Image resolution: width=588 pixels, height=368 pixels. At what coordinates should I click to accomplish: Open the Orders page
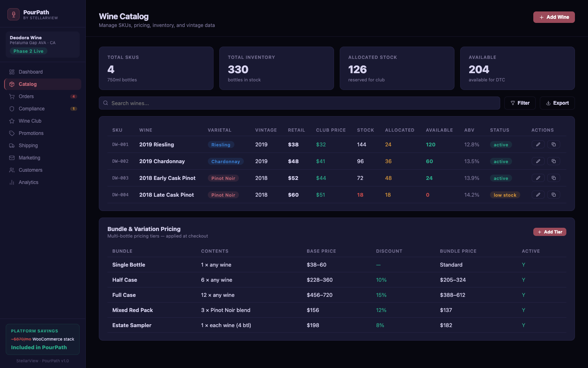pyautogui.click(x=26, y=96)
